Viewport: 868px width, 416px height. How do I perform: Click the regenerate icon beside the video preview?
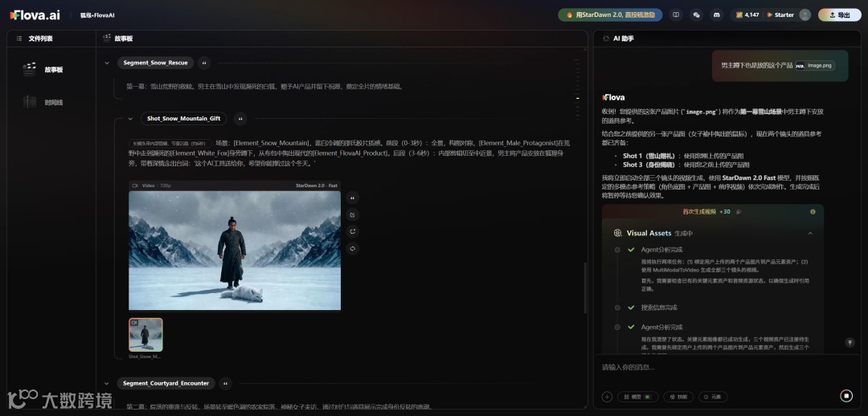pyautogui.click(x=352, y=231)
